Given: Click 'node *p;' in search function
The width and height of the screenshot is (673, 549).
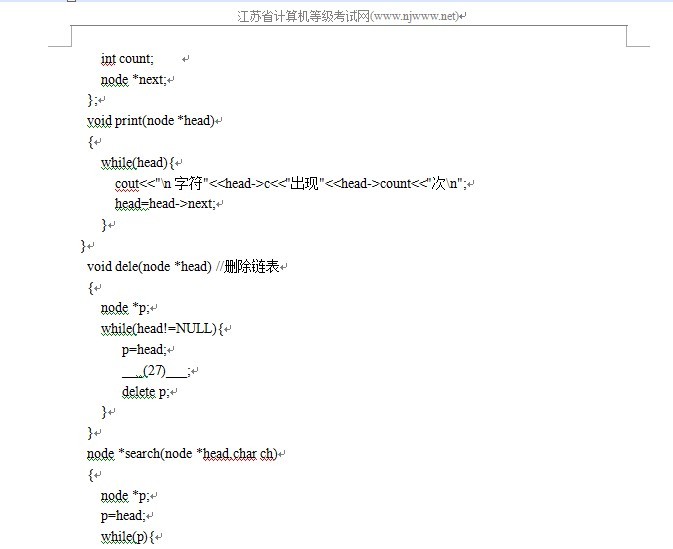Looking at the screenshot, I should click(125, 496).
